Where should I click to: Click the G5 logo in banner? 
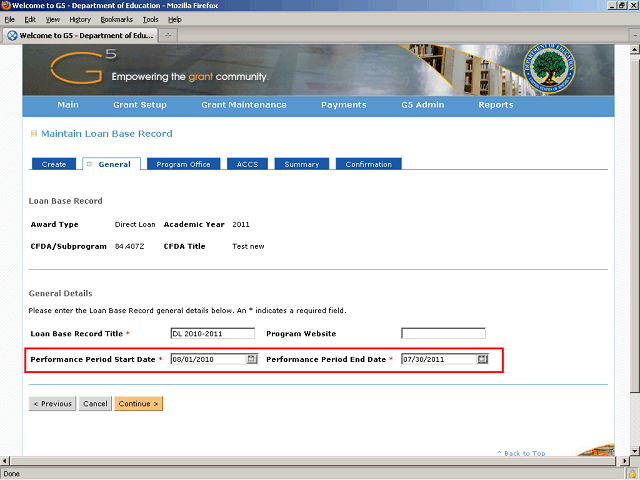[x=83, y=67]
